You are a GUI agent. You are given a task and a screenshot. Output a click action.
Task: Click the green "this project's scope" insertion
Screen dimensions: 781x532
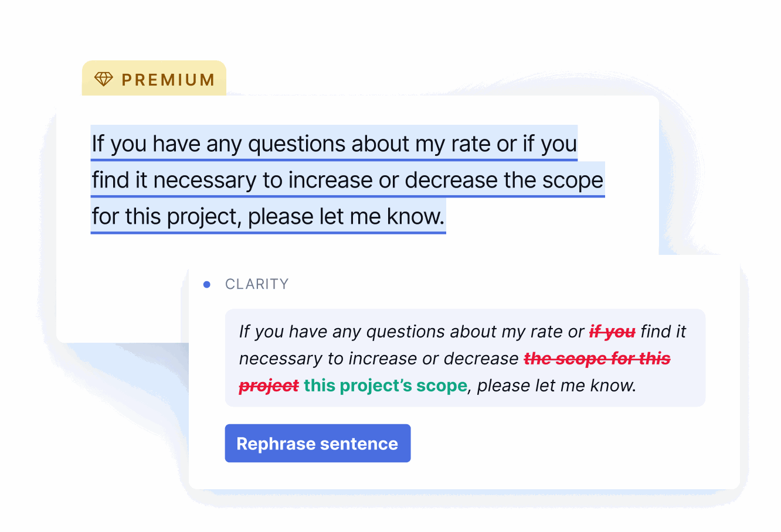pyautogui.click(x=385, y=386)
